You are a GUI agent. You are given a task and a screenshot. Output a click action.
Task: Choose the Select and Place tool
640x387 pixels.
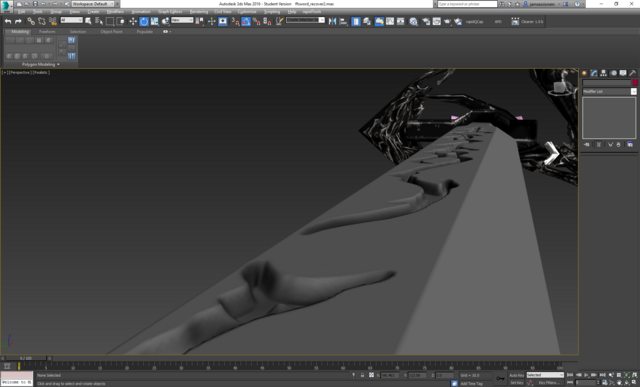pos(165,21)
